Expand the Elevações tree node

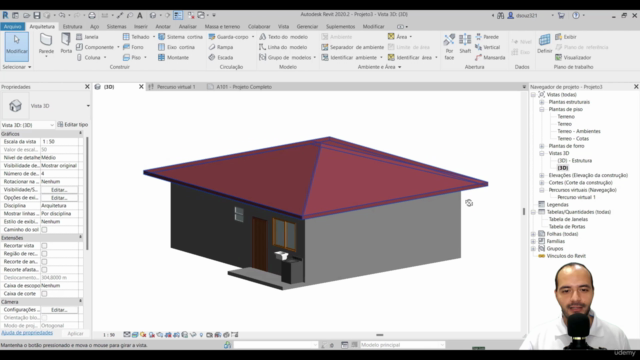point(542,175)
